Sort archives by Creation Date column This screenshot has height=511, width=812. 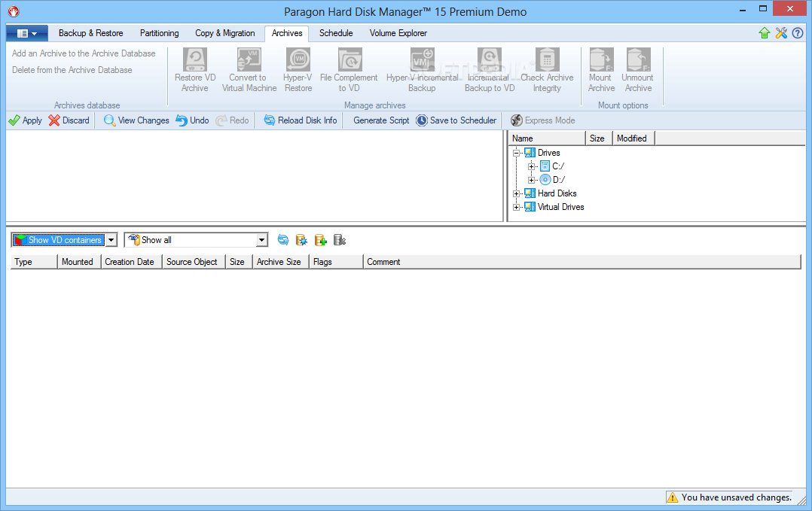click(132, 262)
